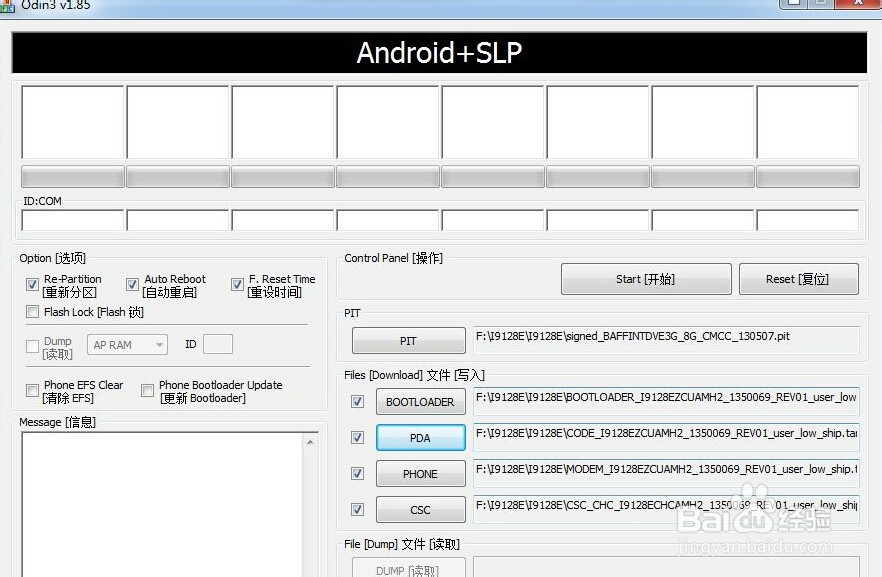Toggle the Auto Reboot checkbox
Screen dimensions: 882x577
pos(133,284)
